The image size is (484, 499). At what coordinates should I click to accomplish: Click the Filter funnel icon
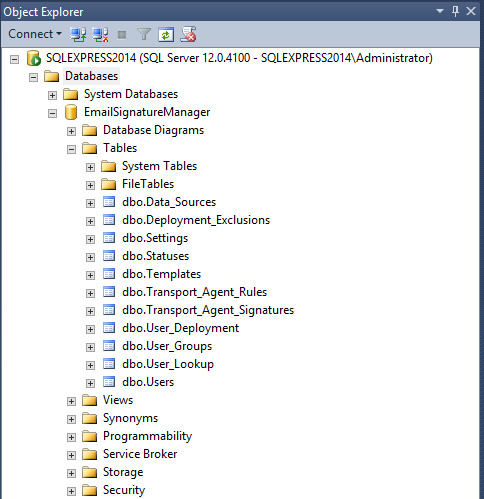144,34
